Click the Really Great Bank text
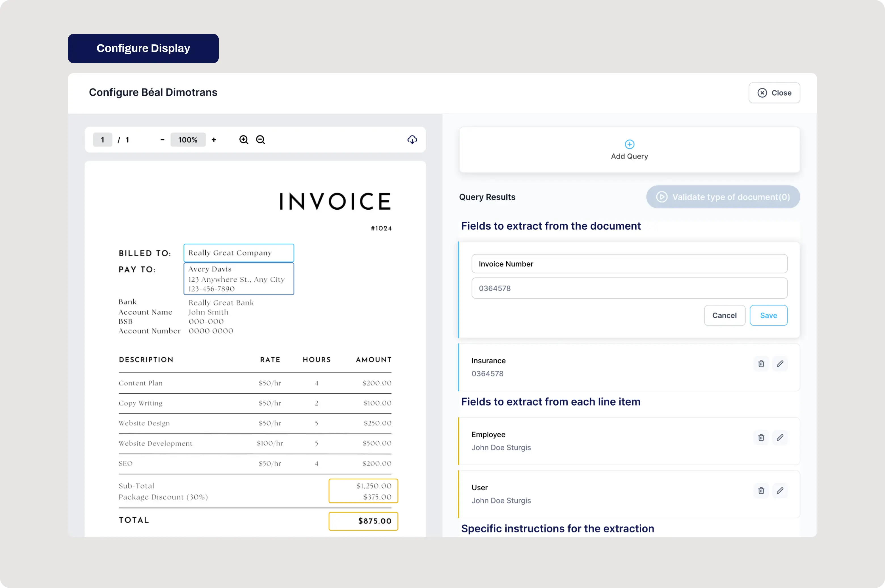Image resolution: width=885 pixels, height=588 pixels. 221,303
